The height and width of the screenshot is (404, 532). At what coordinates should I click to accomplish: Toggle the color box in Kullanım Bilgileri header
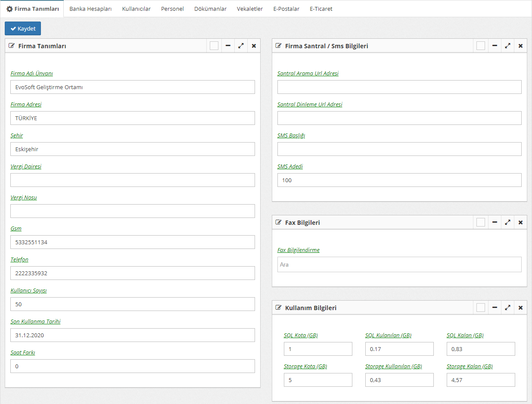[x=481, y=308]
